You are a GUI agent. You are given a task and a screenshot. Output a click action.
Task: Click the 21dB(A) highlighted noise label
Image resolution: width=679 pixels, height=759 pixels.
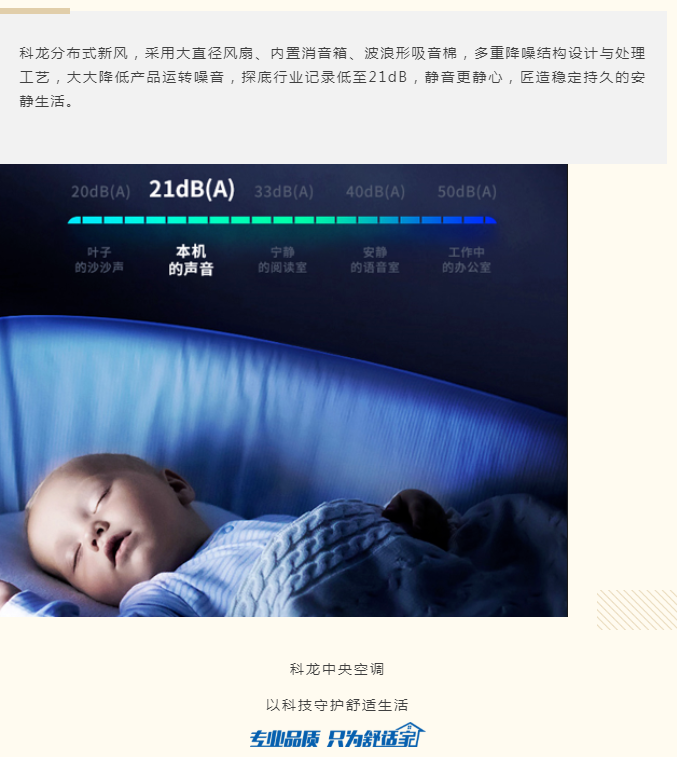[x=192, y=189]
